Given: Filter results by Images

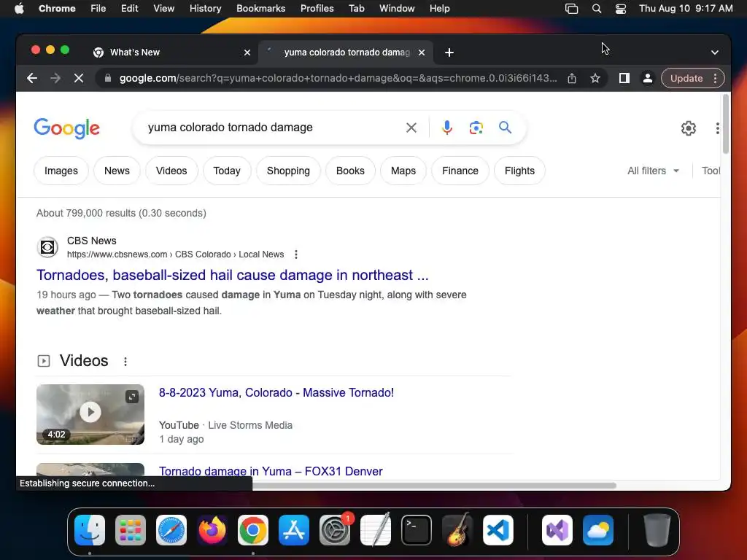Looking at the screenshot, I should click(x=61, y=171).
